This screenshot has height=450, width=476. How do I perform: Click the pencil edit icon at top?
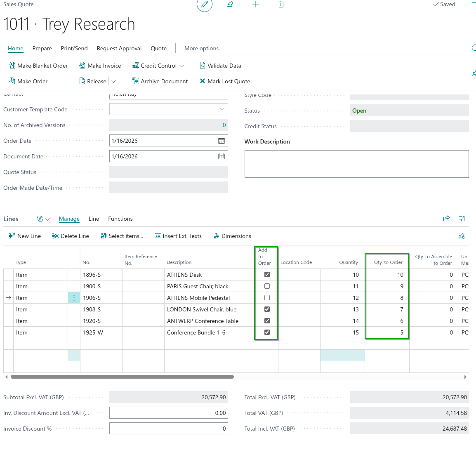click(x=204, y=5)
